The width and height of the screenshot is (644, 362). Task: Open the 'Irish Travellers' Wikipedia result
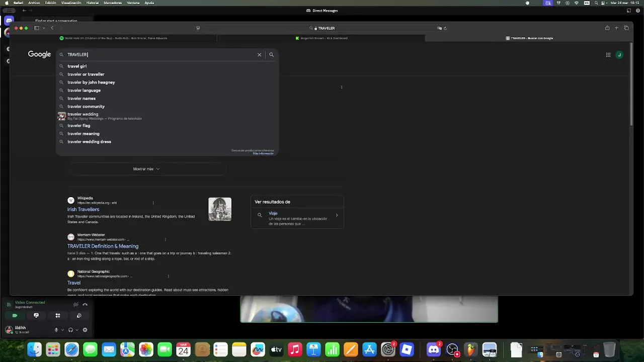point(83,210)
